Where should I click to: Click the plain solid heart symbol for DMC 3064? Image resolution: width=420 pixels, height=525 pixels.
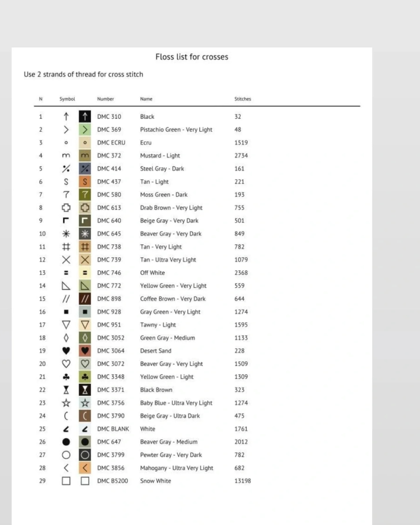[66, 351]
